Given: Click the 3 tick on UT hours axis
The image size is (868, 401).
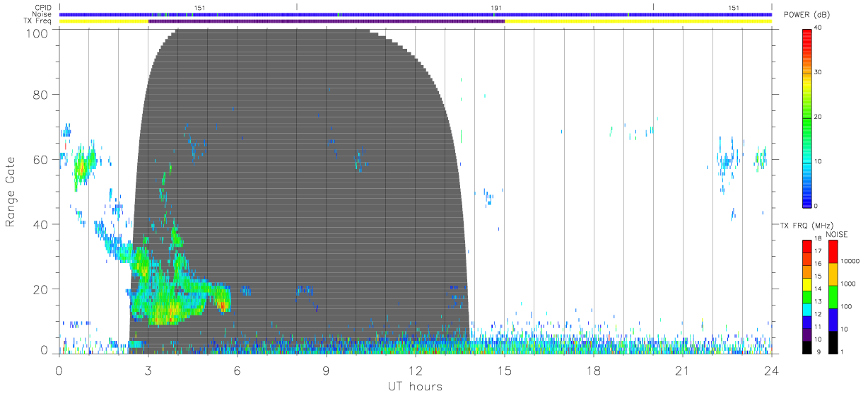Looking at the screenshot, I should (x=148, y=370).
